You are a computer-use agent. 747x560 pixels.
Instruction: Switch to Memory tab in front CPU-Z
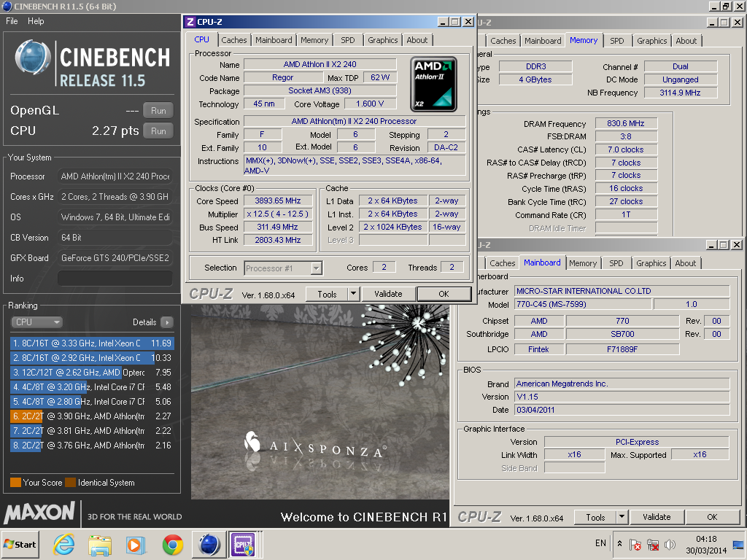click(314, 40)
